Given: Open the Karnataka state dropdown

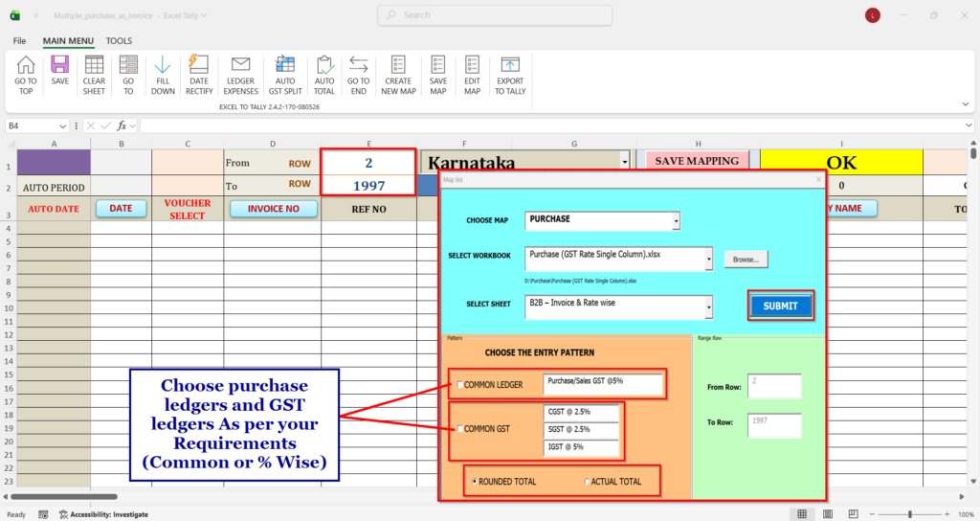Looking at the screenshot, I should pyautogui.click(x=624, y=162).
